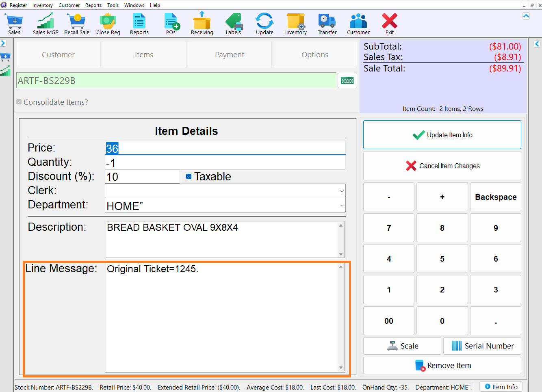This screenshot has height=392, width=542.
Task: Open Sales MGR from the toolbar
Action: point(46,24)
